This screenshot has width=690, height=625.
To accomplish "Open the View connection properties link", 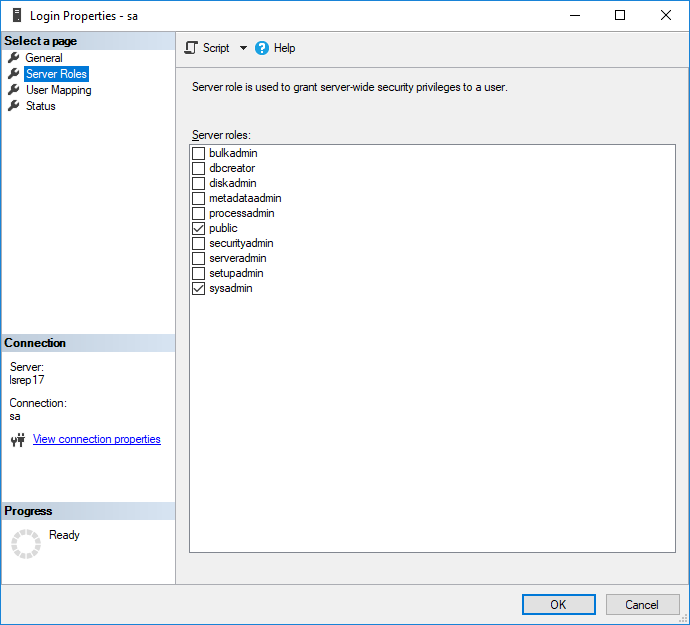I will click(x=96, y=439).
